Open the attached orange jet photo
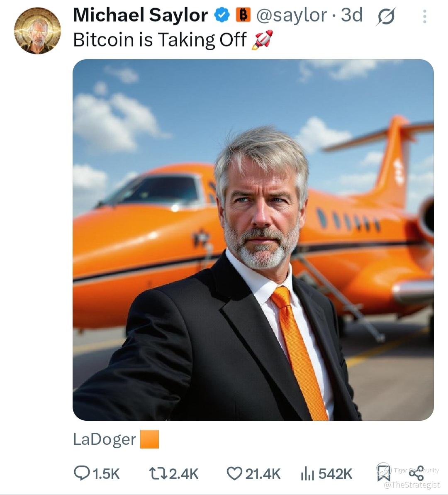Viewport: 448px width, 495px height. point(253,240)
